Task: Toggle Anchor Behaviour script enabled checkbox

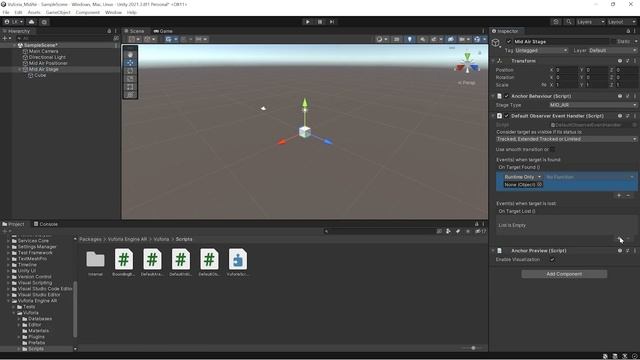Action: coord(507,96)
